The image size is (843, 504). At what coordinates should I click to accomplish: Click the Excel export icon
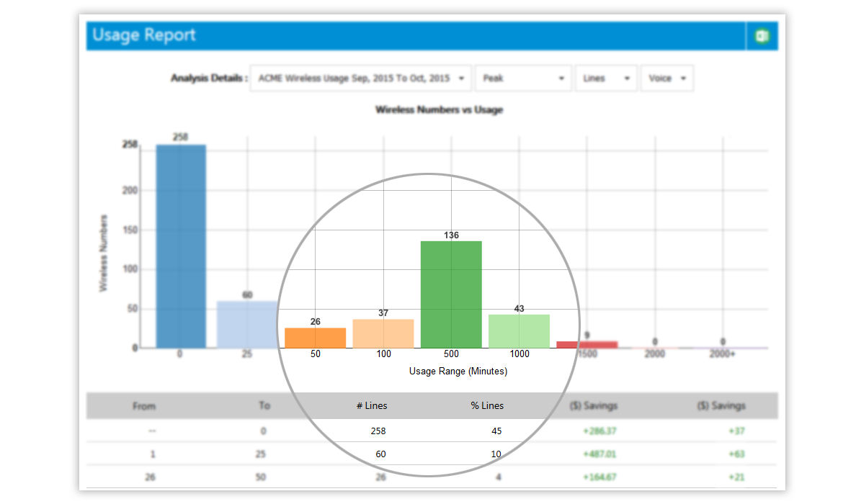point(762,36)
